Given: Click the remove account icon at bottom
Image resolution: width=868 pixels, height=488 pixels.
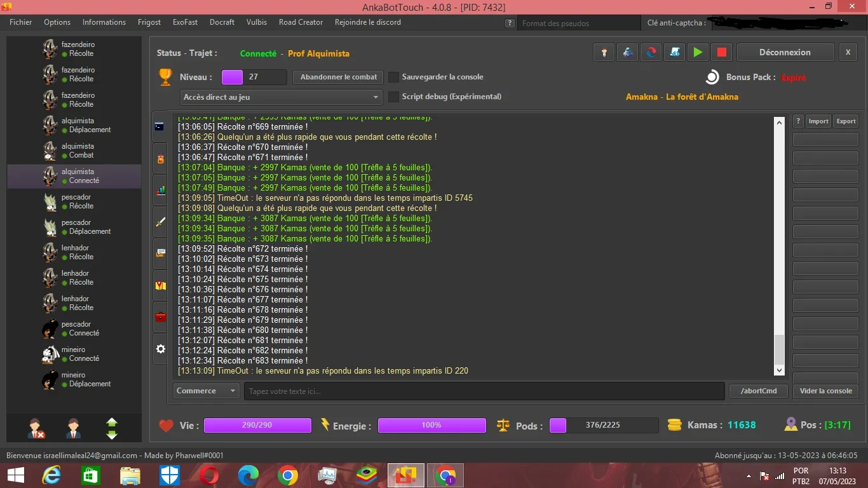Looking at the screenshot, I should click(36, 428).
